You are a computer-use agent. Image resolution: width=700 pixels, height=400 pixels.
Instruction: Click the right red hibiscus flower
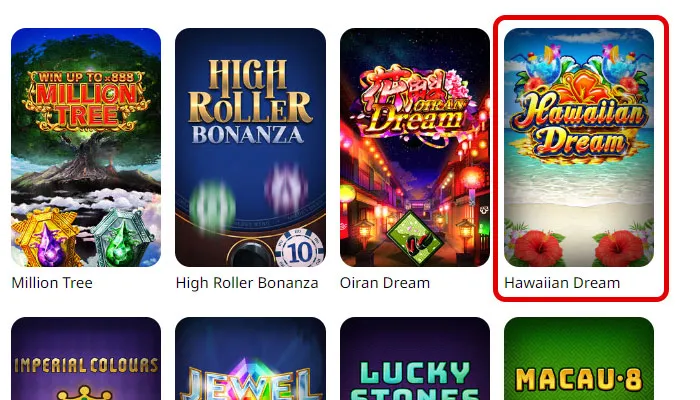[x=620, y=248]
